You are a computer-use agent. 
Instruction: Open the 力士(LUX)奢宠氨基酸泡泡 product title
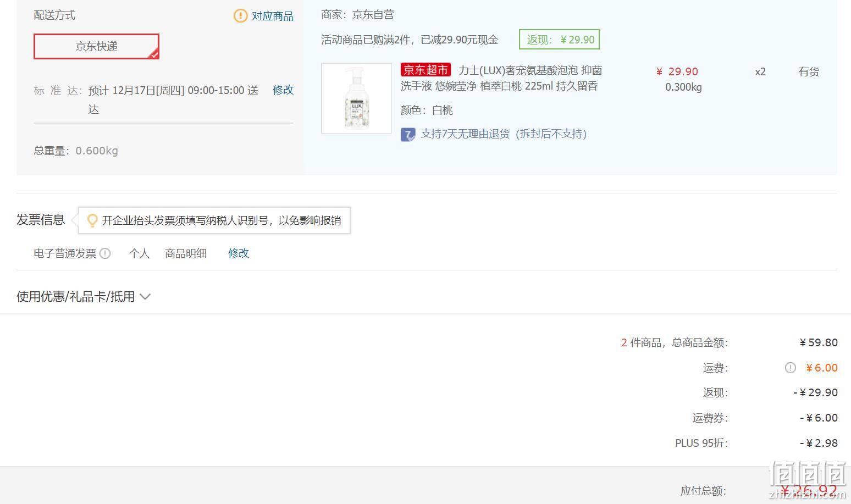[501, 78]
